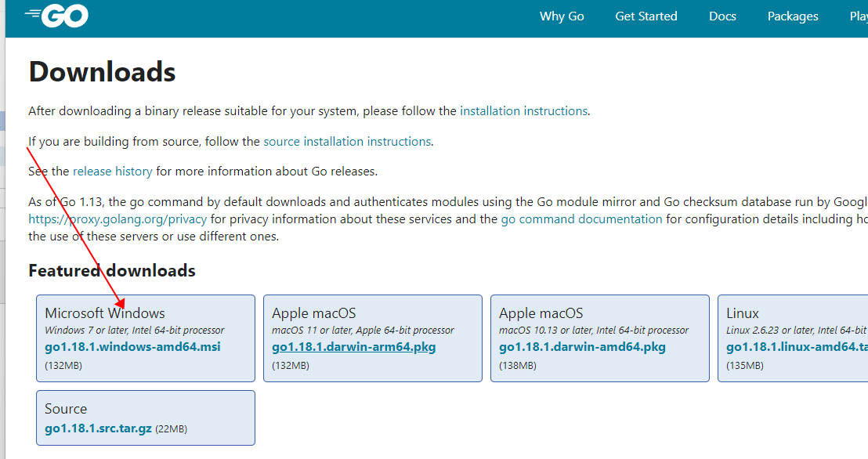Click the (138MB) file size text

coord(518,366)
